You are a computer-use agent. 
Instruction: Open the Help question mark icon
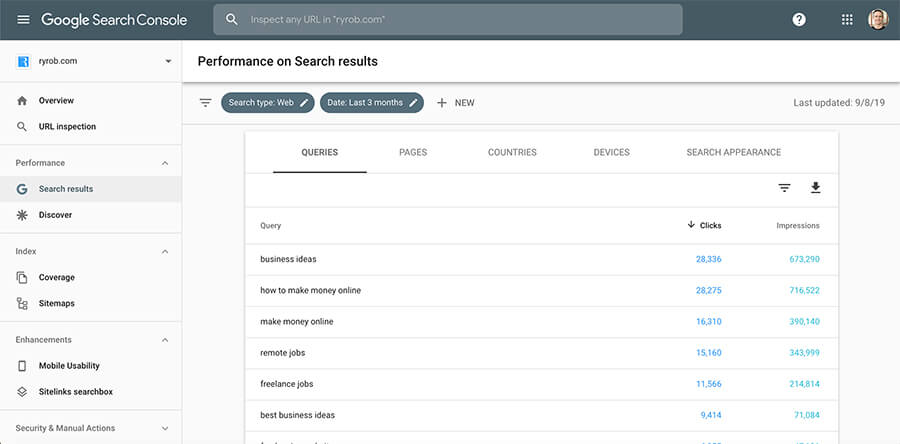[799, 20]
